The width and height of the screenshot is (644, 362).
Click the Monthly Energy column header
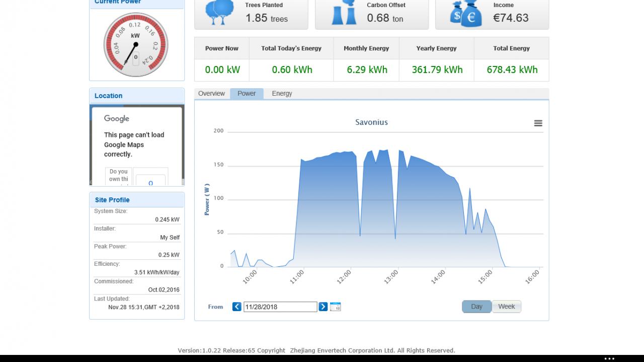[x=366, y=48]
